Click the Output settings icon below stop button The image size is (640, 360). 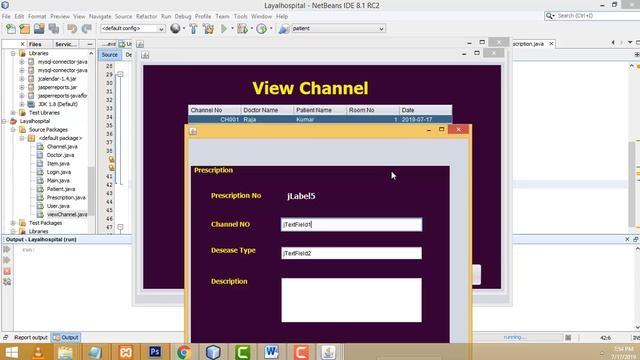click(7, 282)
